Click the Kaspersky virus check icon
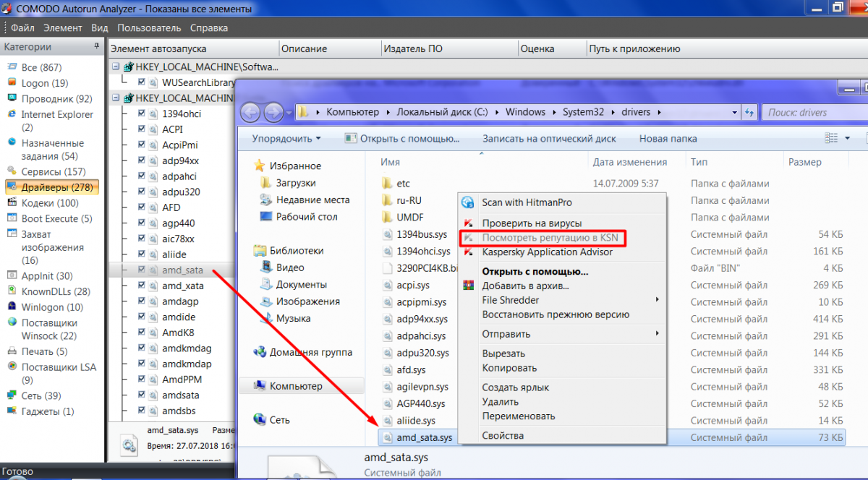868x480 pixels. click(x=468, y=223)
